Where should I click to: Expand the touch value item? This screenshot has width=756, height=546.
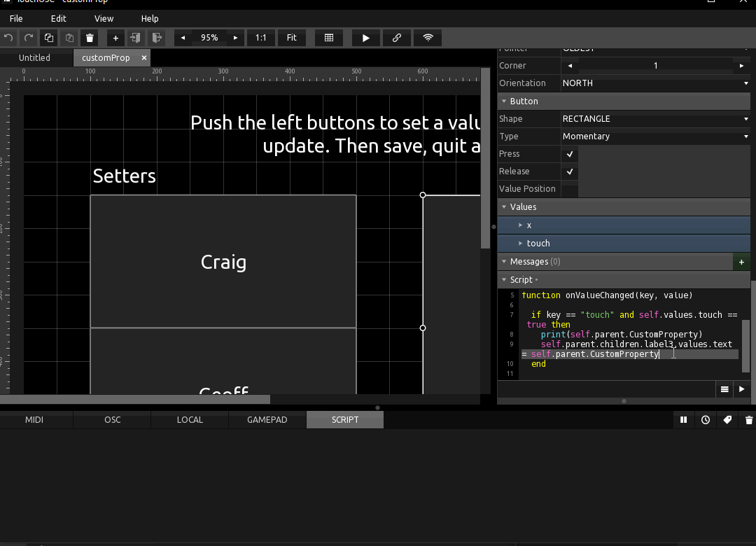click(521, 244)
